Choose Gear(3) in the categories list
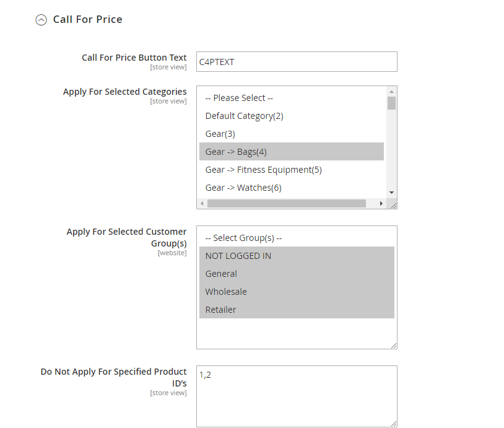504x428 pixels. point(292,134)
